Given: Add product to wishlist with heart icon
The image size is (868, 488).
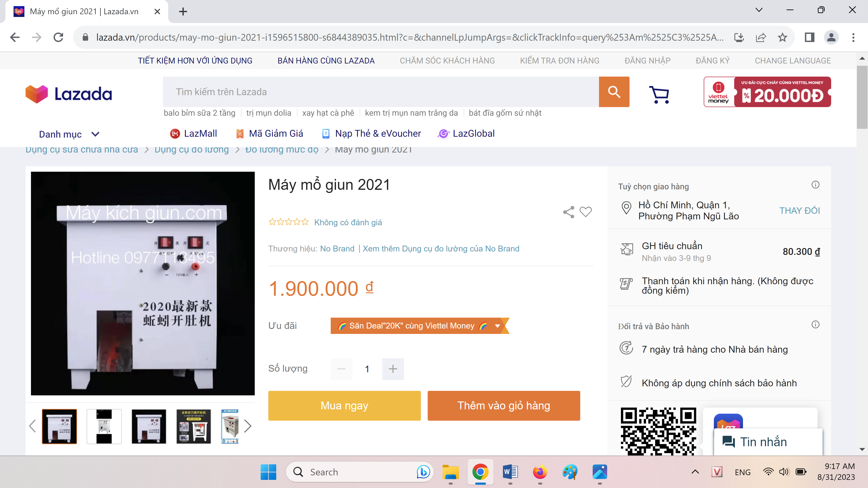Looking at the screenshot, I should point(585,212).
